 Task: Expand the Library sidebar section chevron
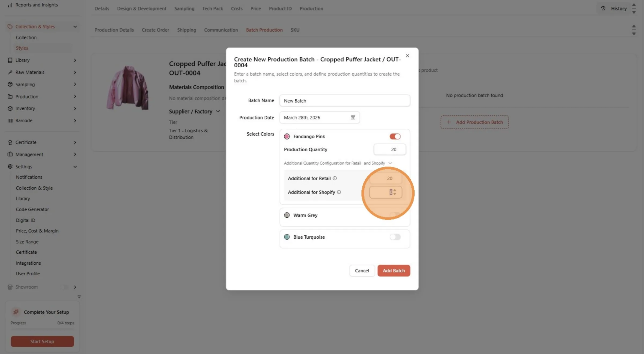pos(75,60)
